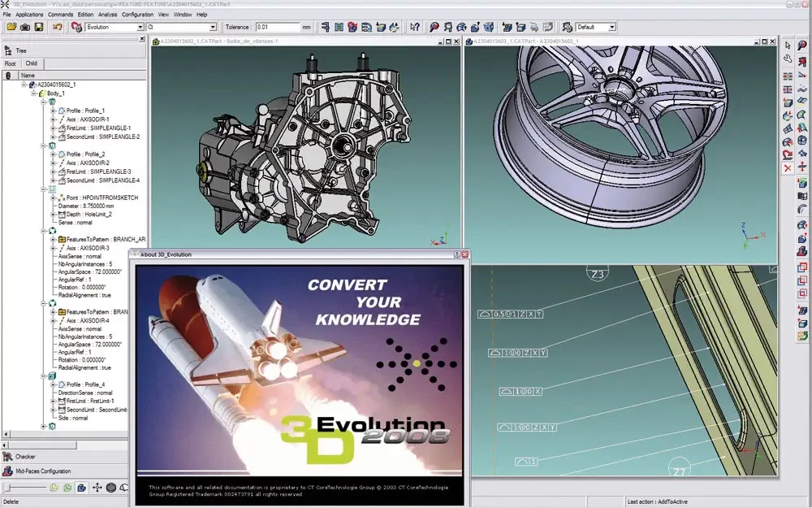Open the File menu
The image size is (812, 508).
tap(6, 15)
